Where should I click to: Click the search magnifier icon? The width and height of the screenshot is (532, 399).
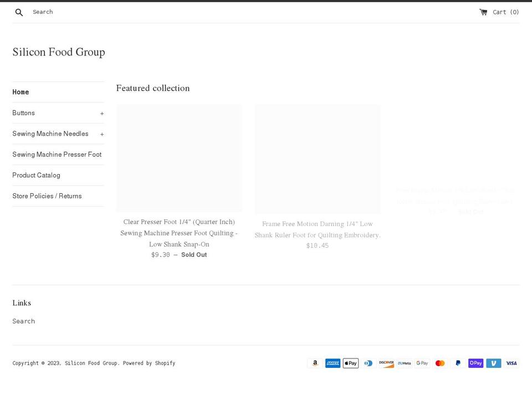(x=19, y=13)
